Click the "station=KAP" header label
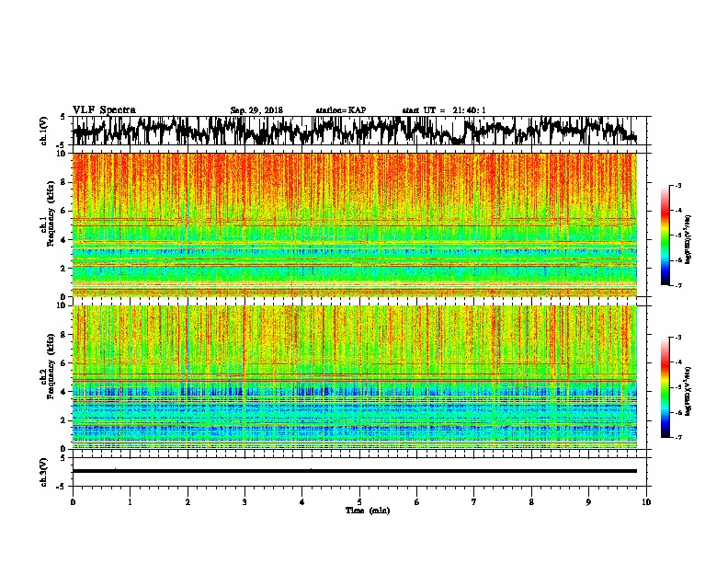This screenshot has width=728, height=563. click(341, 110)
